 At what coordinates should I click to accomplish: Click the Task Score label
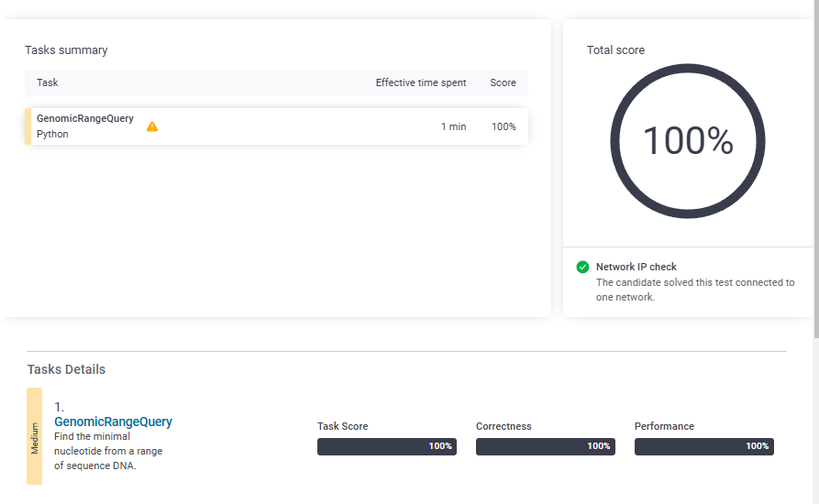342,426
